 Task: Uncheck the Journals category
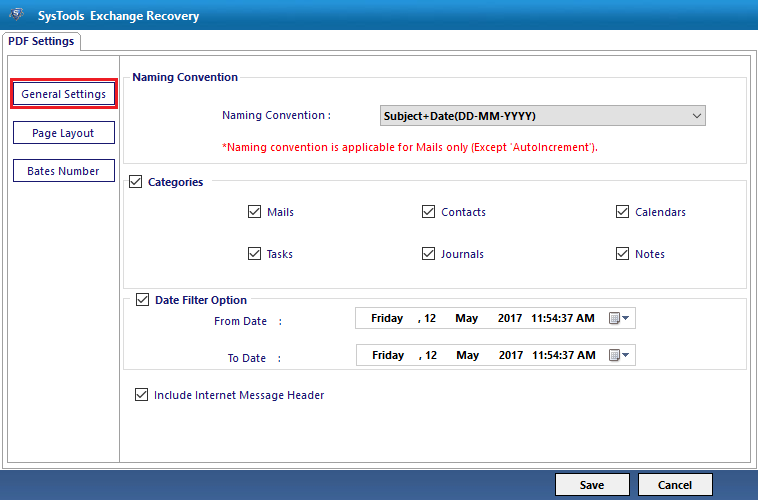[x=428, y=254]
